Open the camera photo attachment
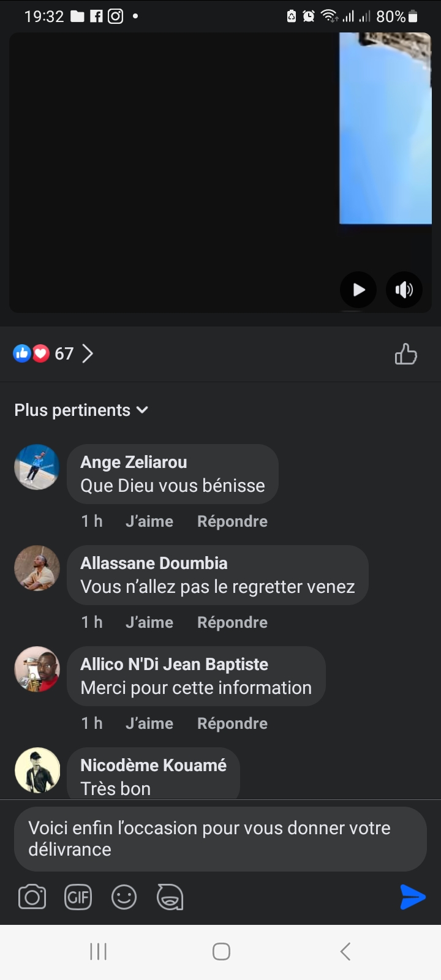 [x=32, y=897]
